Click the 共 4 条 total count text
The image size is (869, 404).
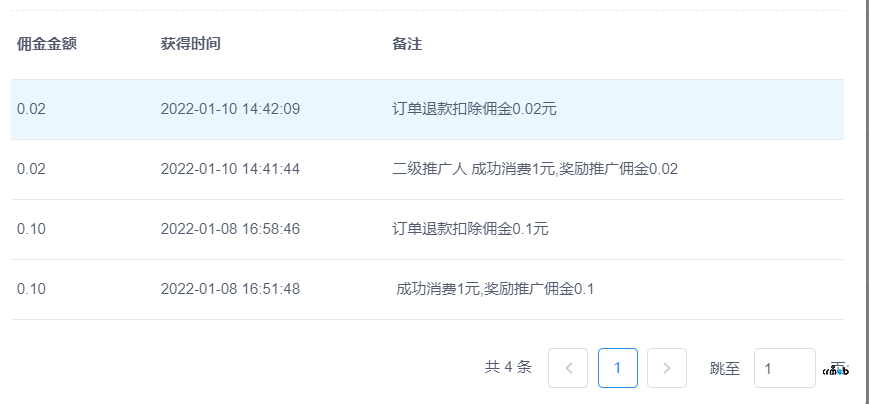coord(508,367)
